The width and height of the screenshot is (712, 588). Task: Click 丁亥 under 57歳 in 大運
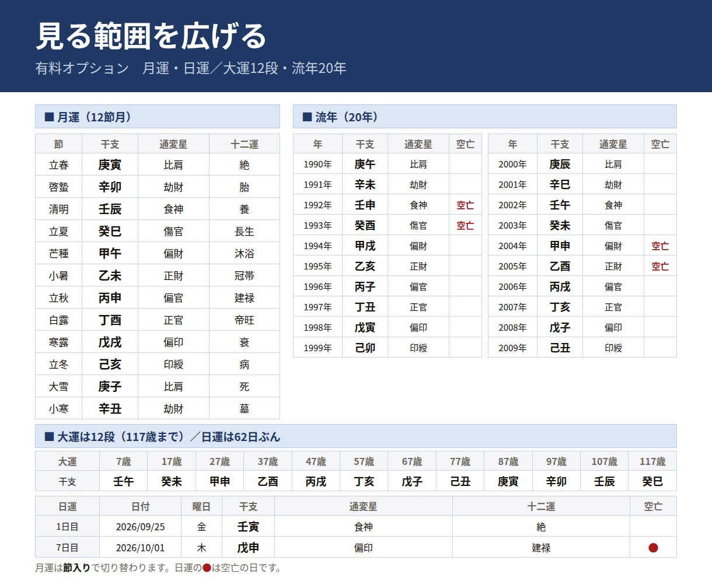coord(364,482)
